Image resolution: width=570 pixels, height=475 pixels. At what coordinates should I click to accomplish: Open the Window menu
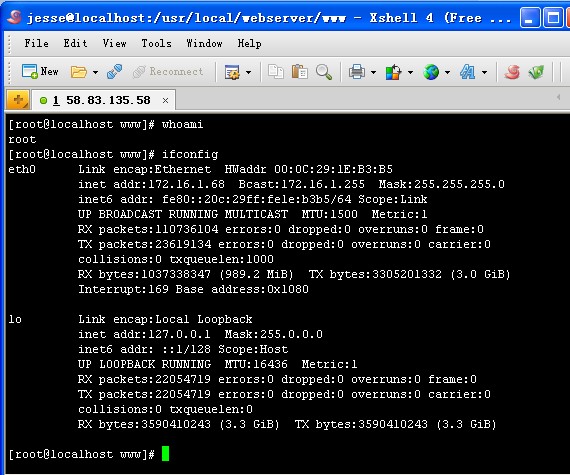point(204,43)
